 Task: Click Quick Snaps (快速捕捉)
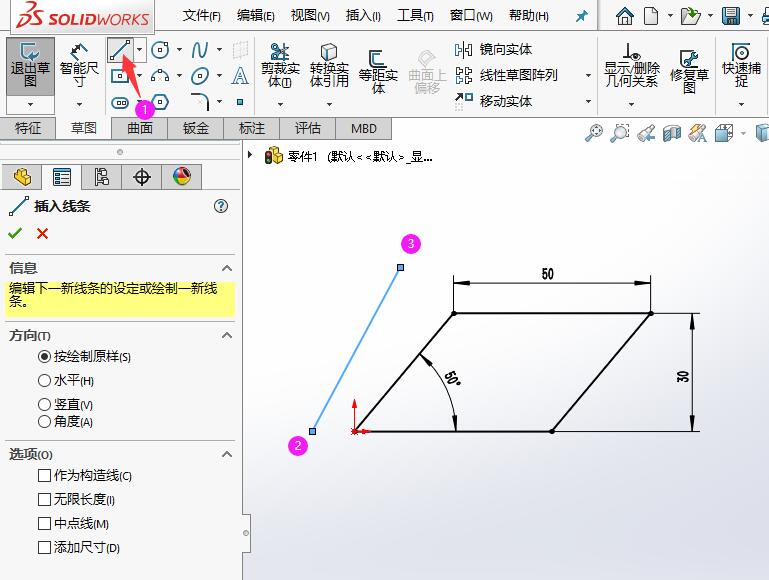741,65
